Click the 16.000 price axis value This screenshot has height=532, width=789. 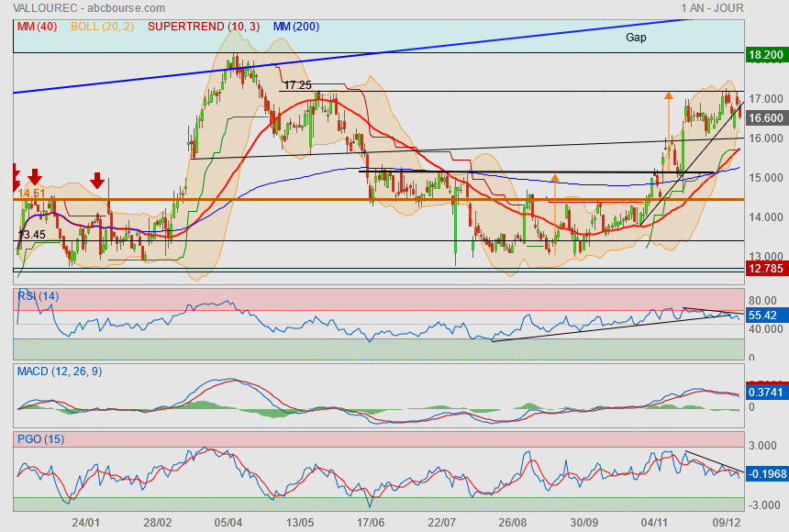pos(766,139)
